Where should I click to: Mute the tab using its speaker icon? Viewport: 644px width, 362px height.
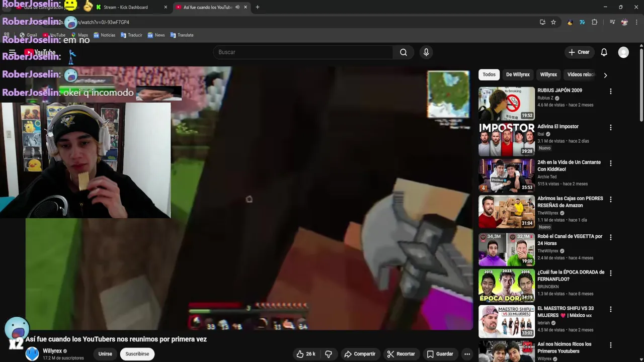(237, 7)
